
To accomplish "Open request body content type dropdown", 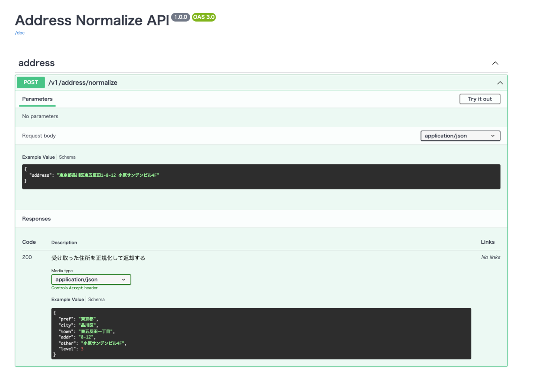I will click(460, 136).
